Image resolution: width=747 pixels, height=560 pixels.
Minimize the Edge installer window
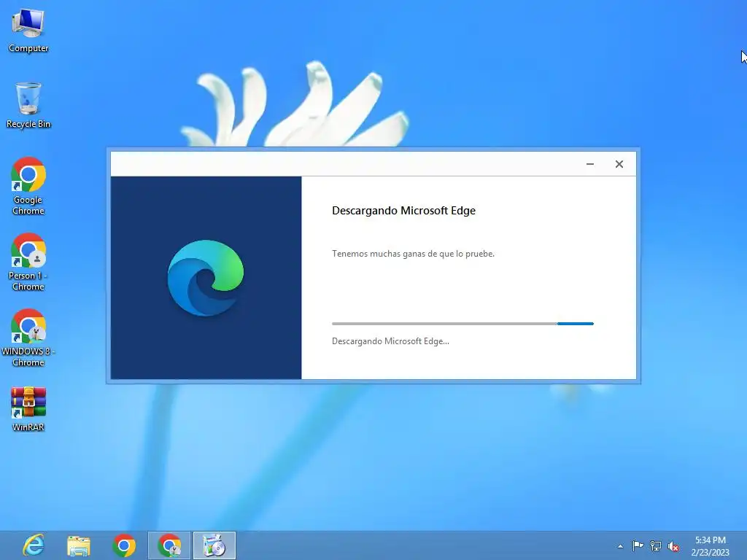[589, 164]
